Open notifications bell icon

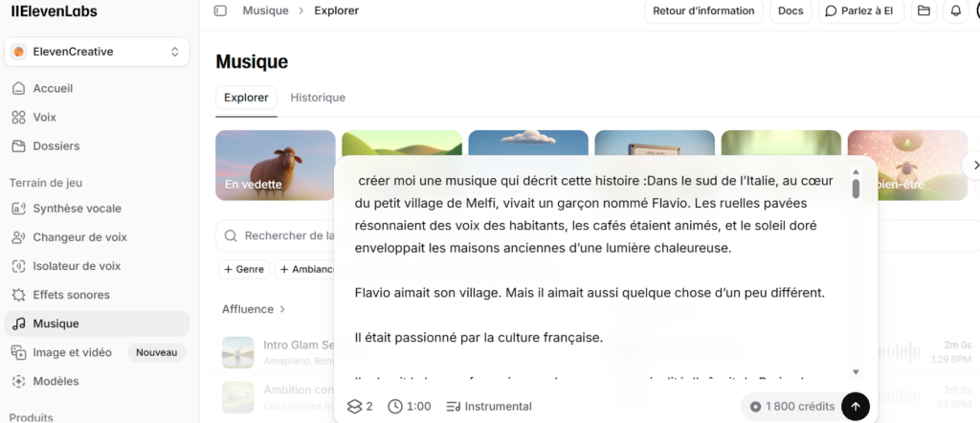coord(954,11)
